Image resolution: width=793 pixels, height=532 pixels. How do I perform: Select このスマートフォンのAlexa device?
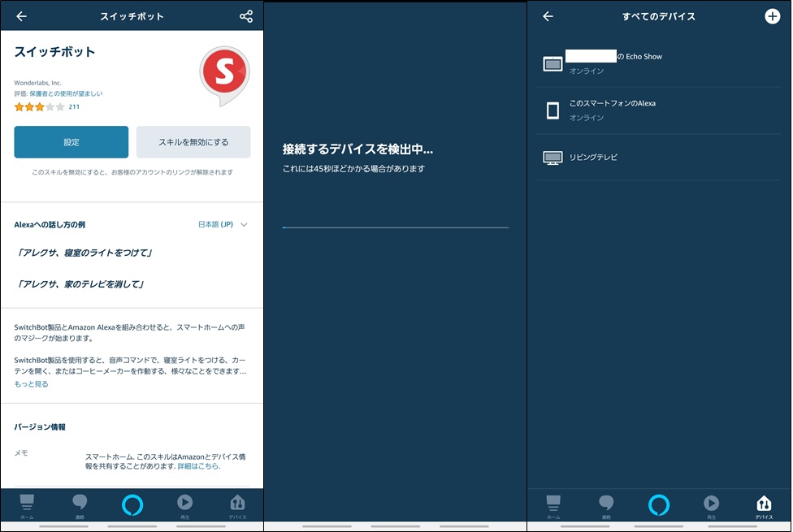[x=659, y=110]
